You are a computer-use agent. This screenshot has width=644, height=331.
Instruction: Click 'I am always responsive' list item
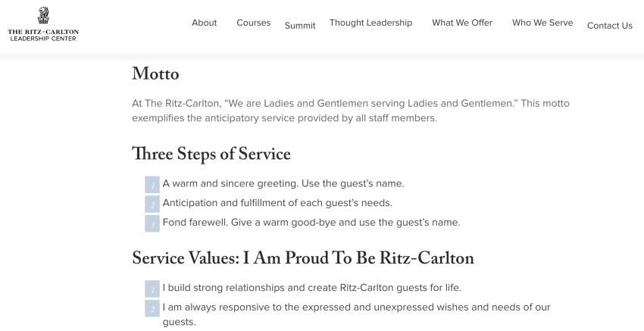click(x=356, y=314)
